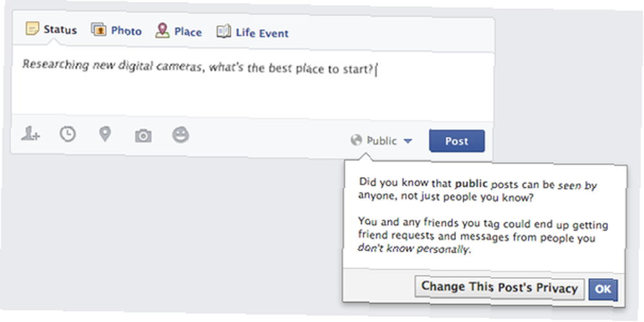Click the Life Event book icon
The image size is (644, 322).
click(224, 32)
